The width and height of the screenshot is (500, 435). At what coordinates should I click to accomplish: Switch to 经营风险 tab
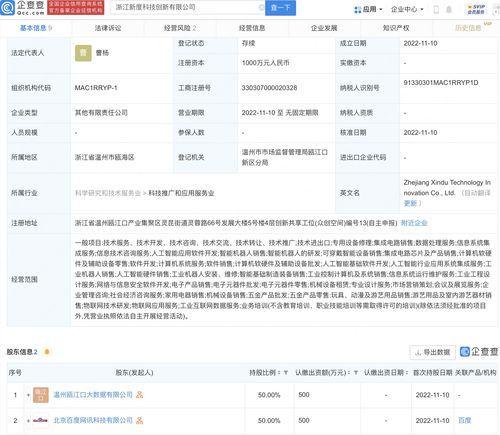coord(180,28)
